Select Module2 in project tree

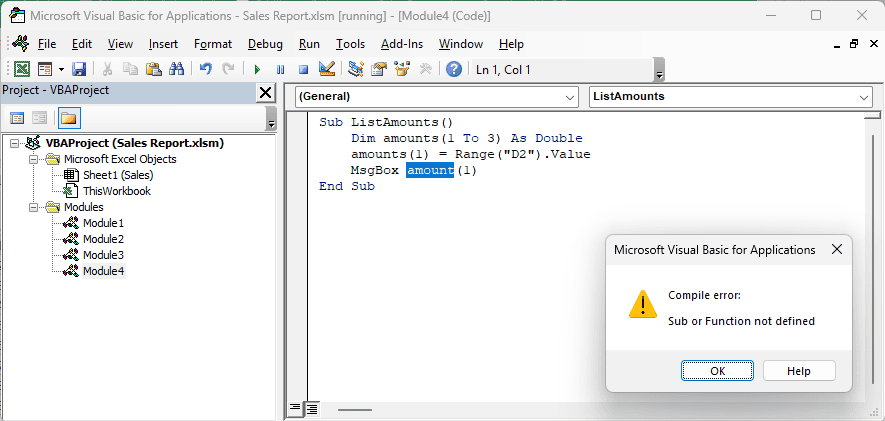pos(103,239)
